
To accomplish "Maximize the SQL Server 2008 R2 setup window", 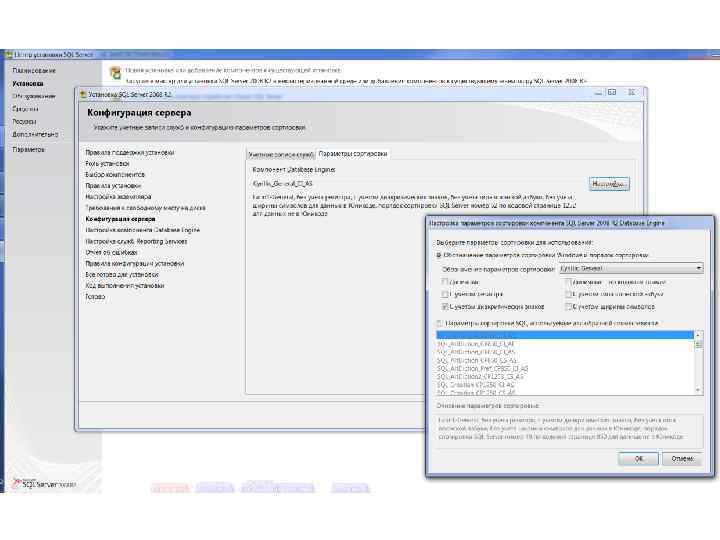I will [x=612, y=93].
